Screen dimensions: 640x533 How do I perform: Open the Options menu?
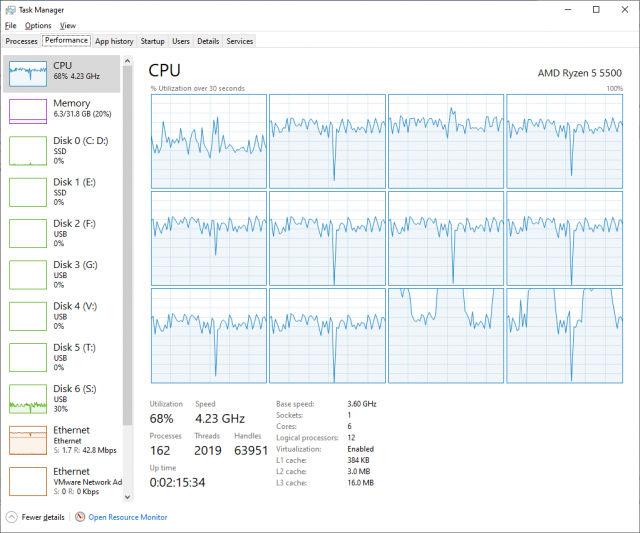pos(38,25)
